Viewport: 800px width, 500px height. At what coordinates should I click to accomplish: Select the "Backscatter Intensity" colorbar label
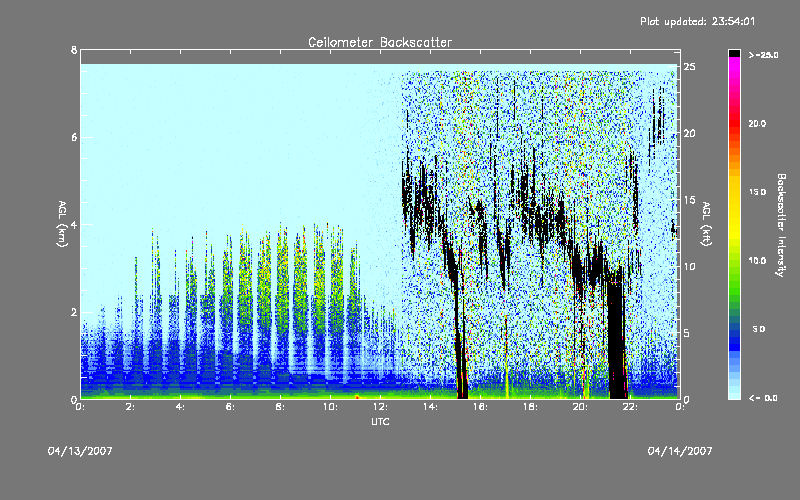781,225
